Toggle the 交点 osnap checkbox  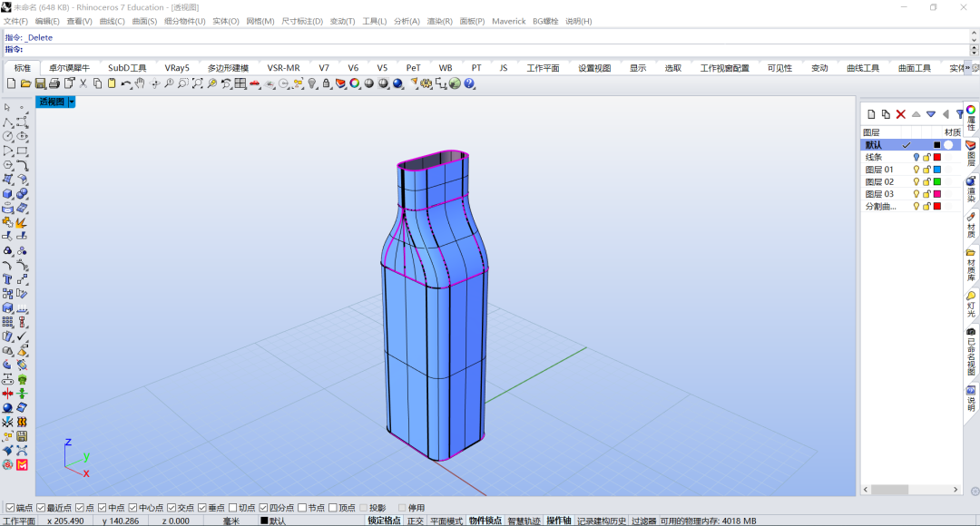(x=171, y=508)
